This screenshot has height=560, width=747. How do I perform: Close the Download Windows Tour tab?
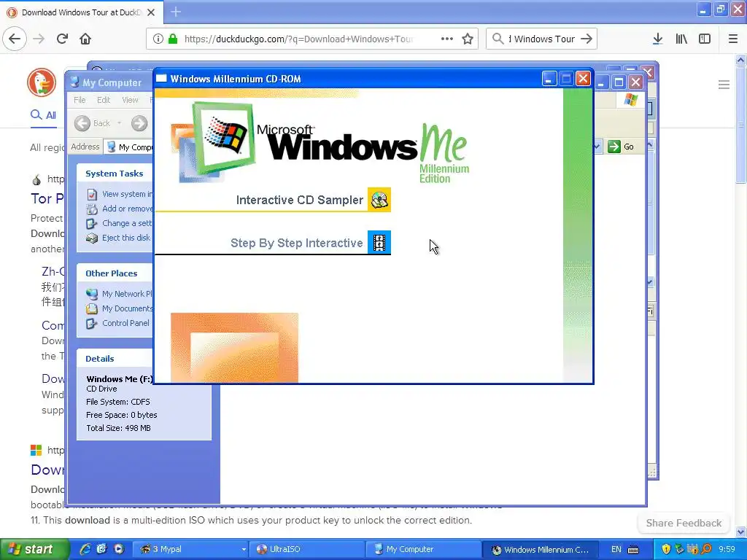coord(151,12)
